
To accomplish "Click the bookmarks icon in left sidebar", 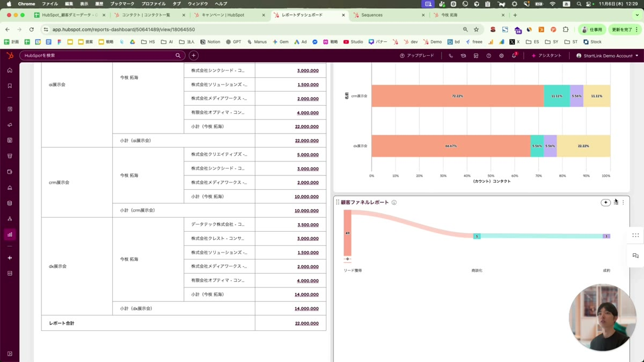I will pos(10,86).
